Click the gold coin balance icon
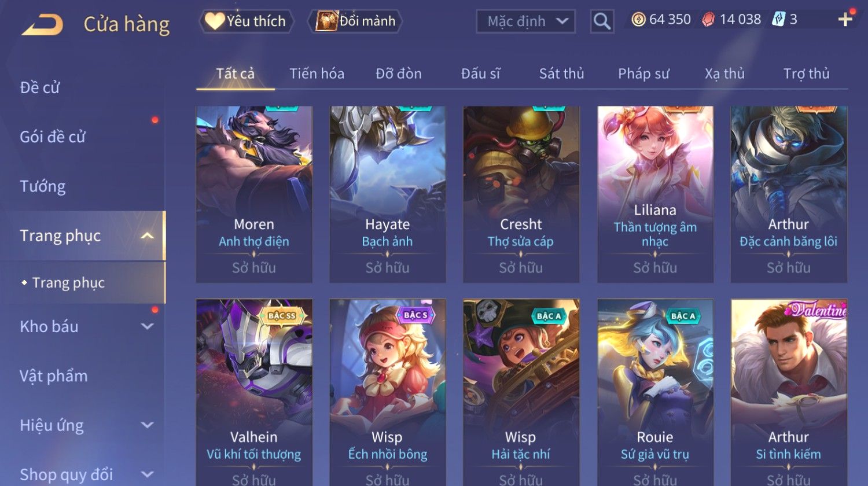The height and width of the screenshot is (486, 868). 638,20
